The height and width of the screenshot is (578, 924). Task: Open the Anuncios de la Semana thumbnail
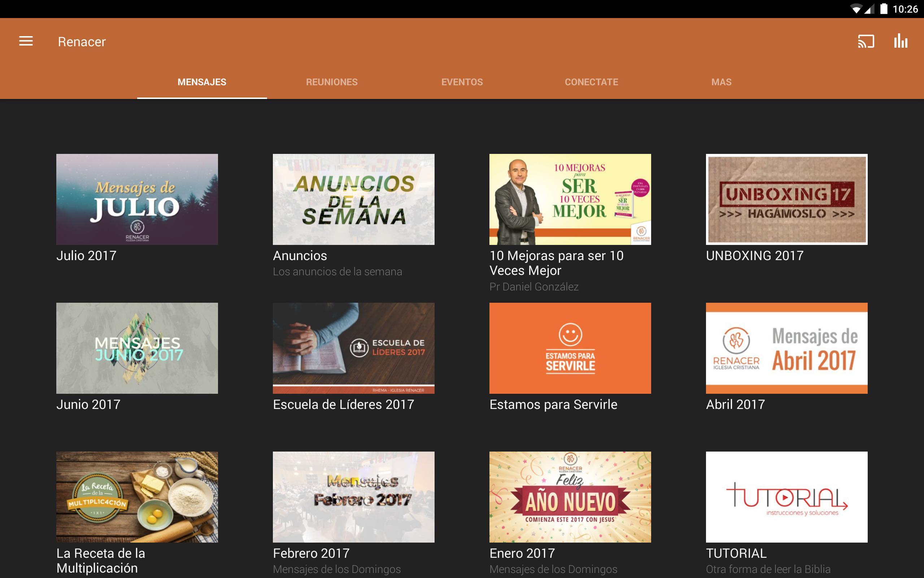click(x=354, y=199)
